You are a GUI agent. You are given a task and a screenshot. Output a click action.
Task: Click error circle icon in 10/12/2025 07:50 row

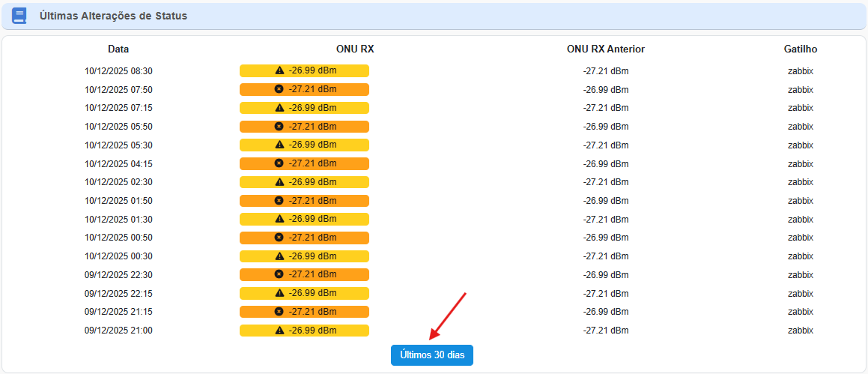[x=279, y=89]
